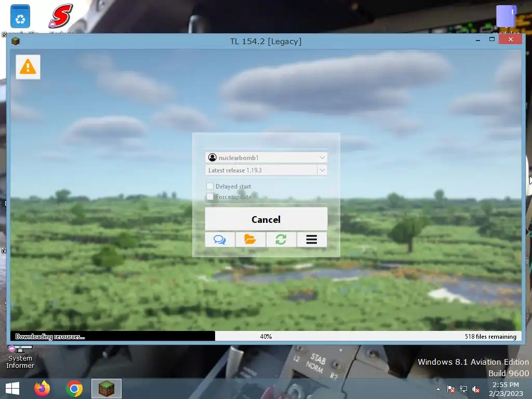The width and height of the screenshot is (532, 399).
Task: Close the TL Legacy window
Action: pyautogui.click(x=511, y=39)
